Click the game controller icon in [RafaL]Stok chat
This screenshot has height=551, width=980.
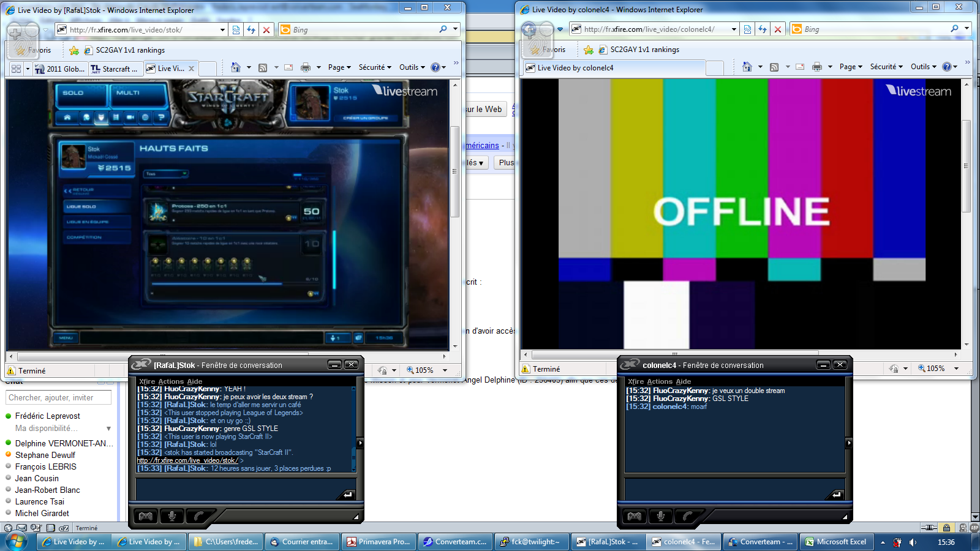tap(146, 516)
